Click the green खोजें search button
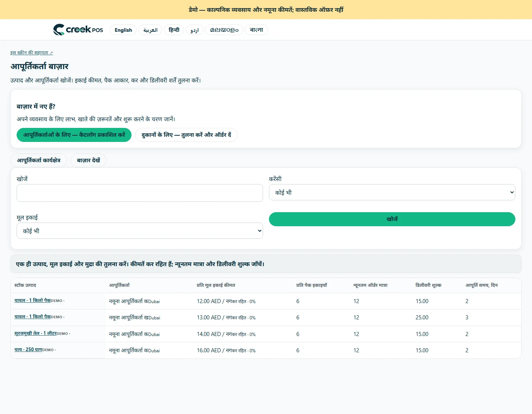The width and height of the screenshot is (532, 414). 392,219
